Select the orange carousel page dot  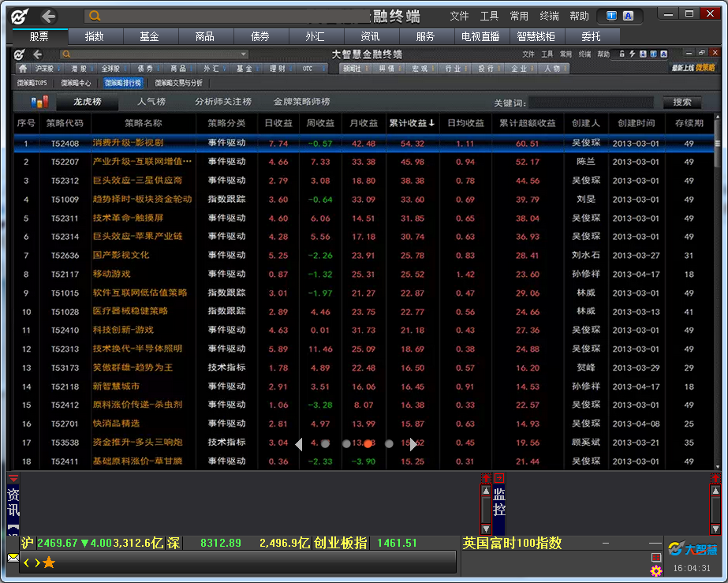coord(368,444)
